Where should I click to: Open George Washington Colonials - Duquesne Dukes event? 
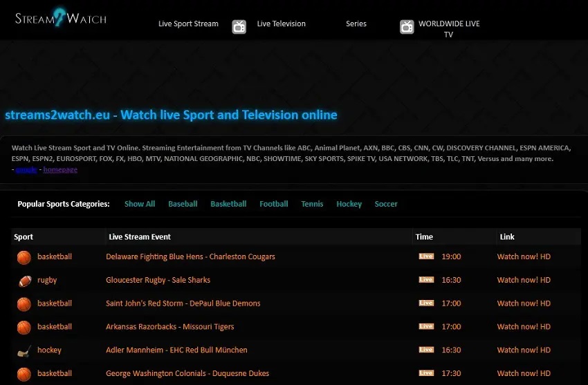coord(187,373)
